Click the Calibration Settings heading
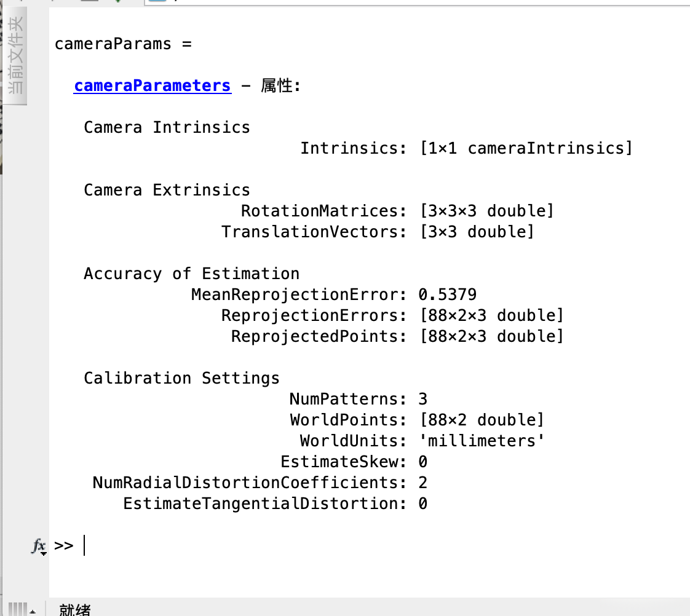This screenshot has width=690, height=616. pyautogui.click(x=181, y=378)
